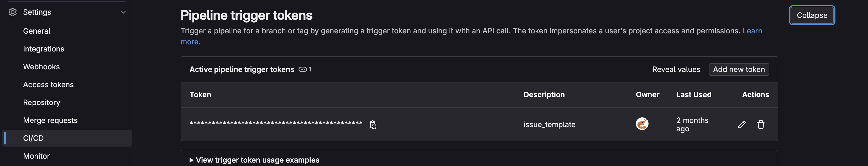Click the token count badge icon
This screenshot has height=166, width=868.
point(302,70)
